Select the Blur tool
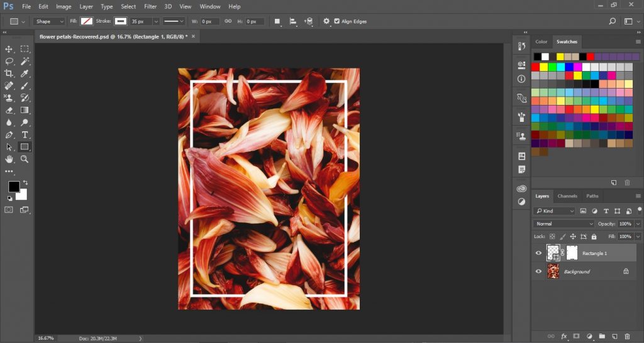 click(9, 122)
